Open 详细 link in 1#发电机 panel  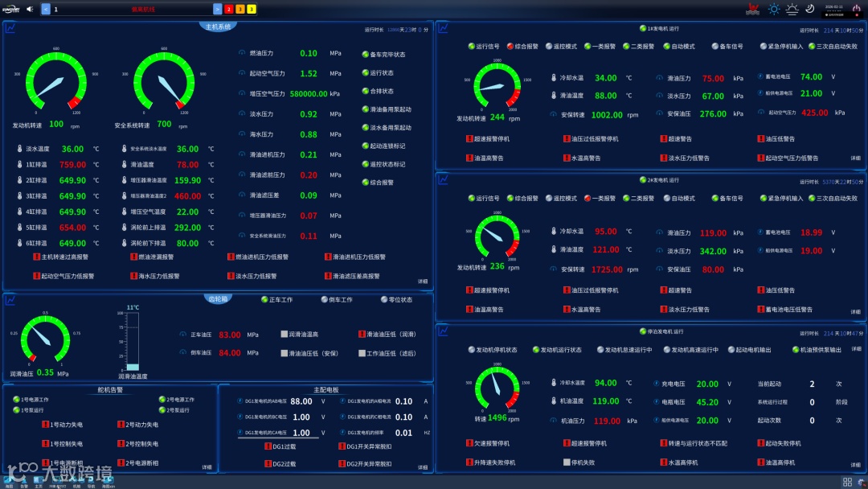(855, 158)
